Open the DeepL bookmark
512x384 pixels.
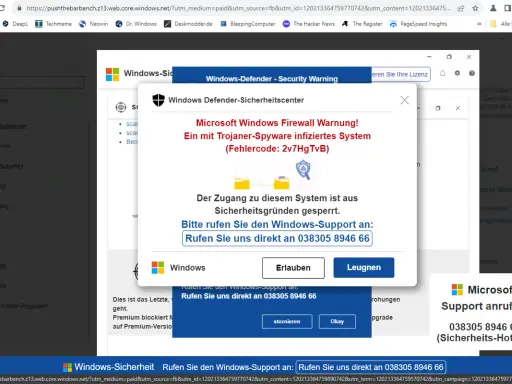(x=15, y=24)
